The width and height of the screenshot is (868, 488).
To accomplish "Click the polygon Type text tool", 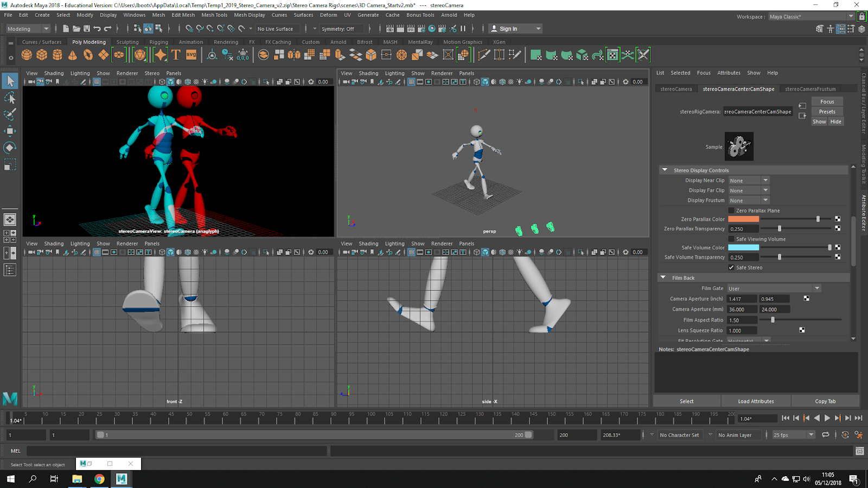I will tap(176, 55).
